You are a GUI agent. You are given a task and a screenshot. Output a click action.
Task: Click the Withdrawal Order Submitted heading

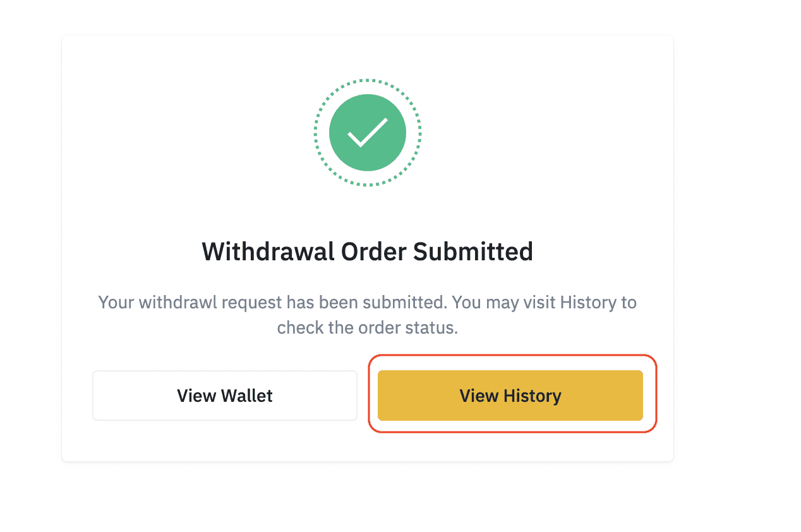(367, 251)
